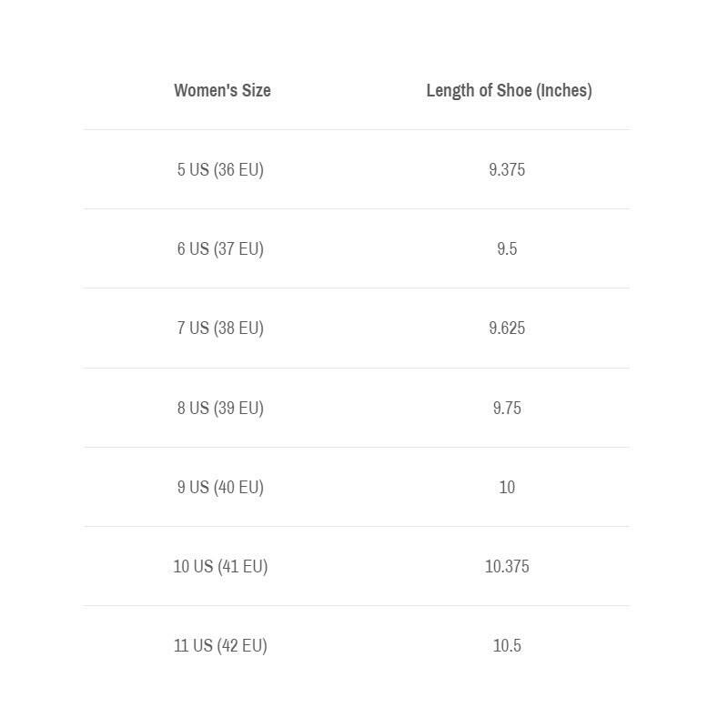
Task: Select the 5 US (36 EU) size cell
Action: [x=220, y=169]
